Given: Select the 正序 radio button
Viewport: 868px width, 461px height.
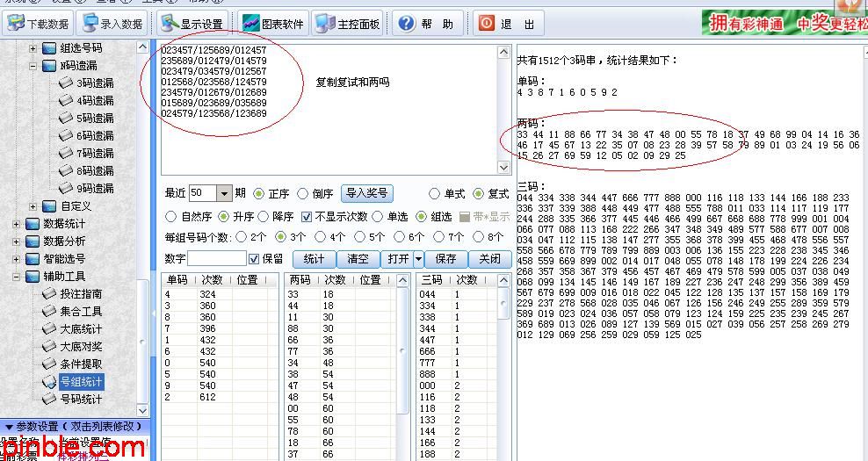Looking at the screenshot, I should [258, 194].
